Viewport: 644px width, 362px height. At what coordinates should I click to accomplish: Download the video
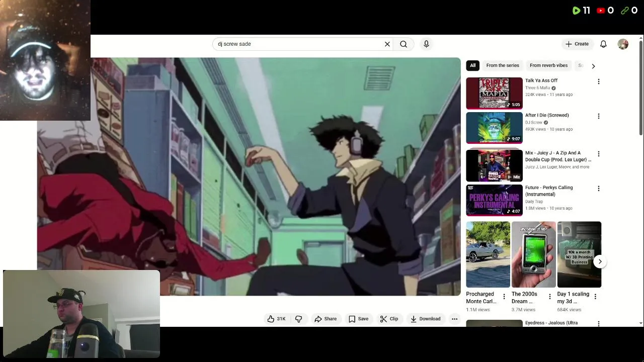(425, 319)
